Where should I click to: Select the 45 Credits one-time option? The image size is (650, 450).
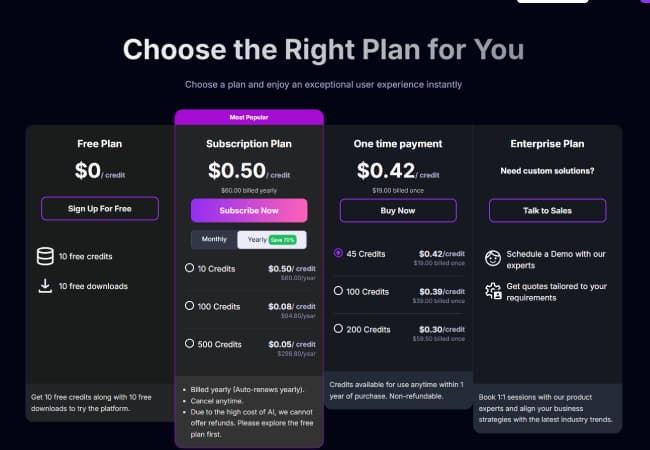[x=339, y=253]
